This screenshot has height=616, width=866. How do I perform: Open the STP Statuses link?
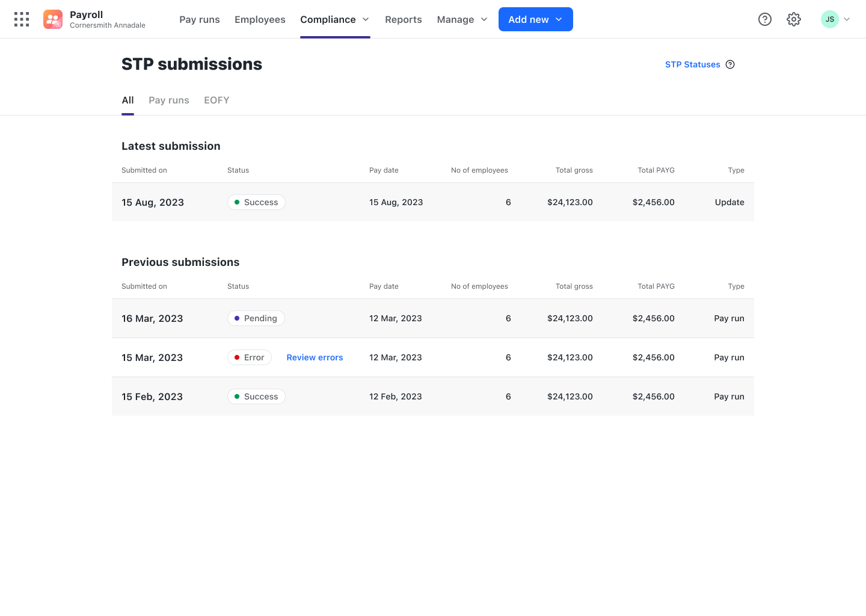692,64
